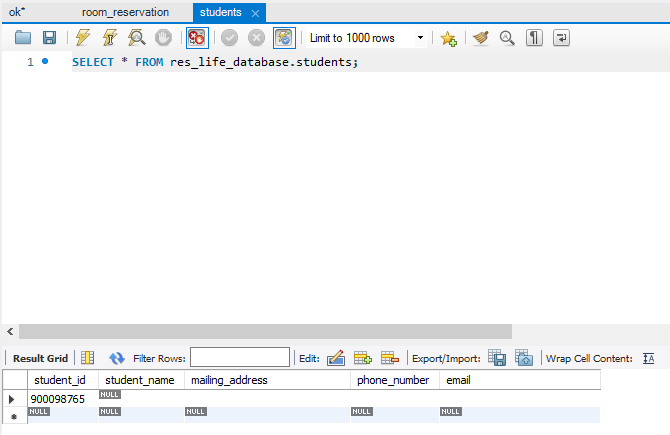
Task: Commit transaction checkmark icon
Action: 229,38
